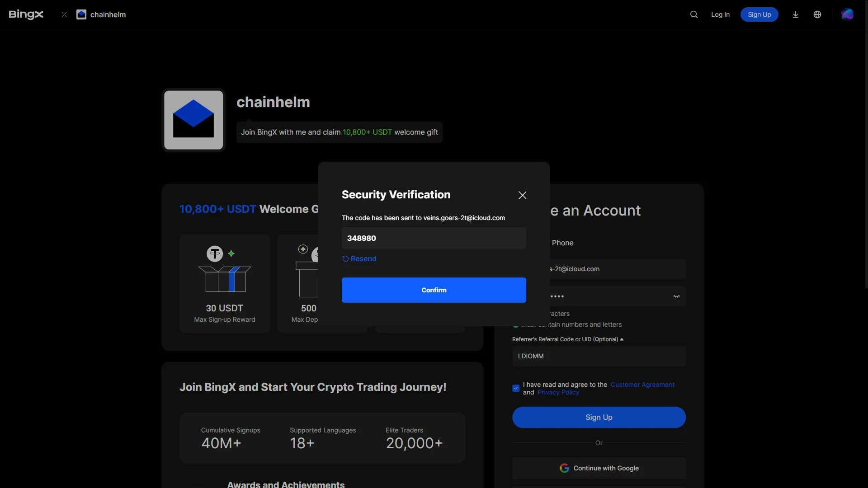This screenshot has width=868, height=488.
Task: Click the BingX logo in header
Action: point(26,14)
